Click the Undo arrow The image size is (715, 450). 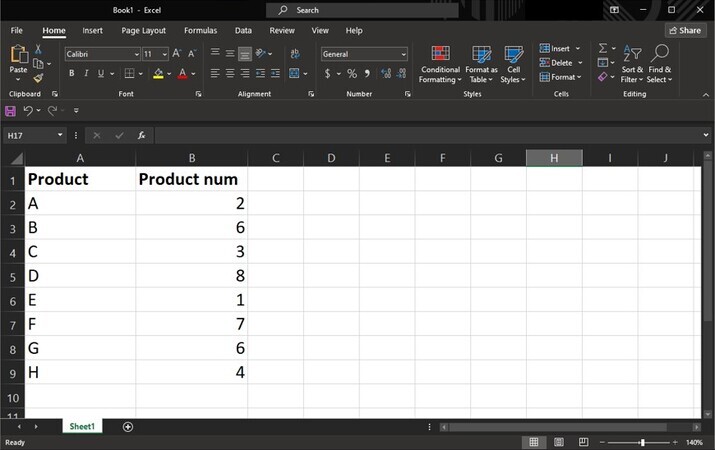pos(28,111)
